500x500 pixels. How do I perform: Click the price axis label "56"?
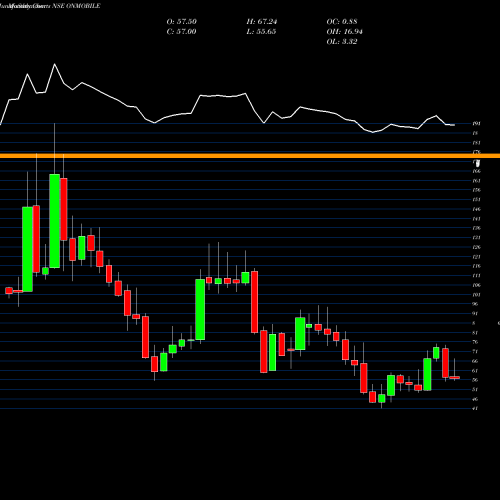click(475, 380)
